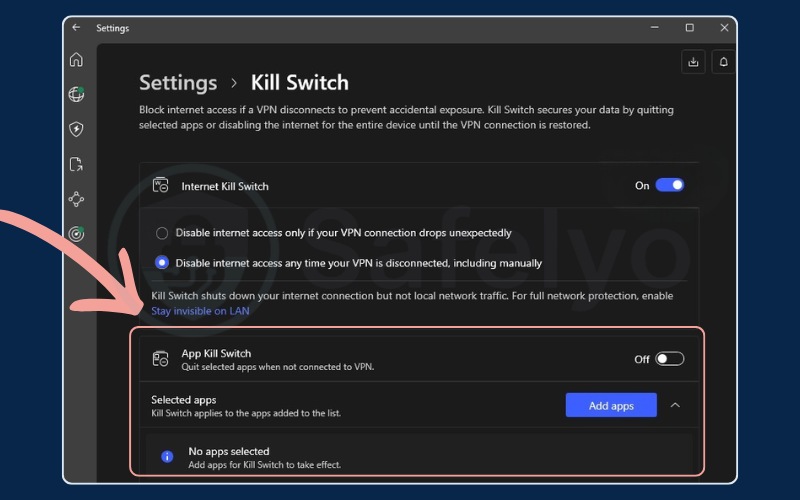Go back using the arrow in title bar
Screen dimensions: 800x500
(76, 28)
